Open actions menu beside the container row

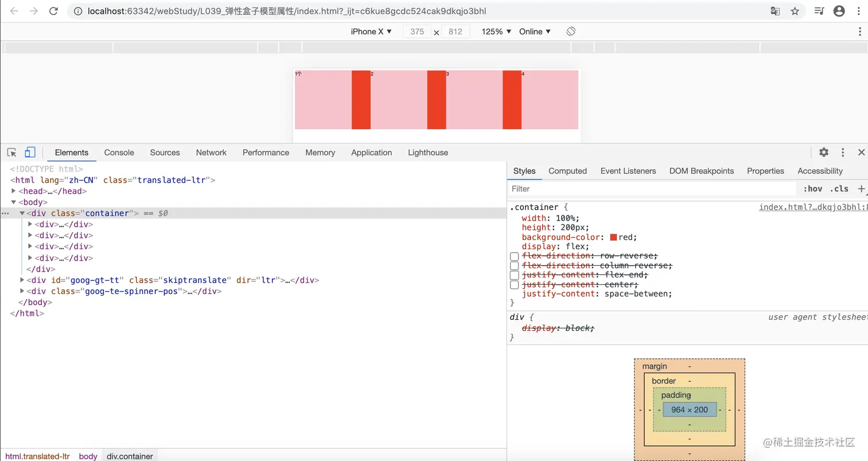[x=6, y=213]
